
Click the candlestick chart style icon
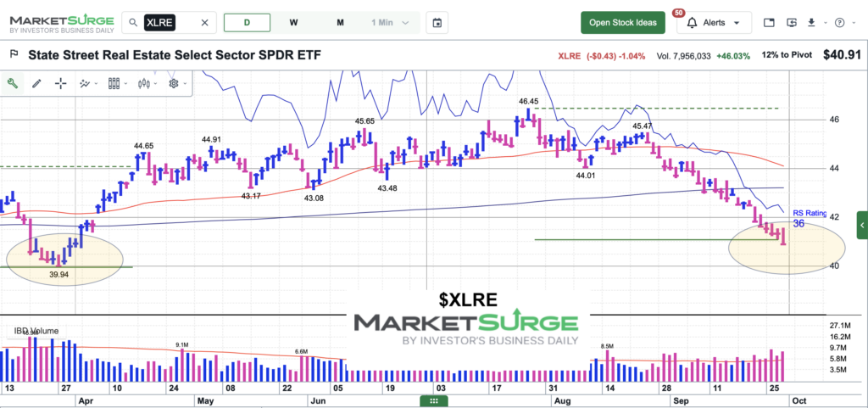tap(144, 84)
